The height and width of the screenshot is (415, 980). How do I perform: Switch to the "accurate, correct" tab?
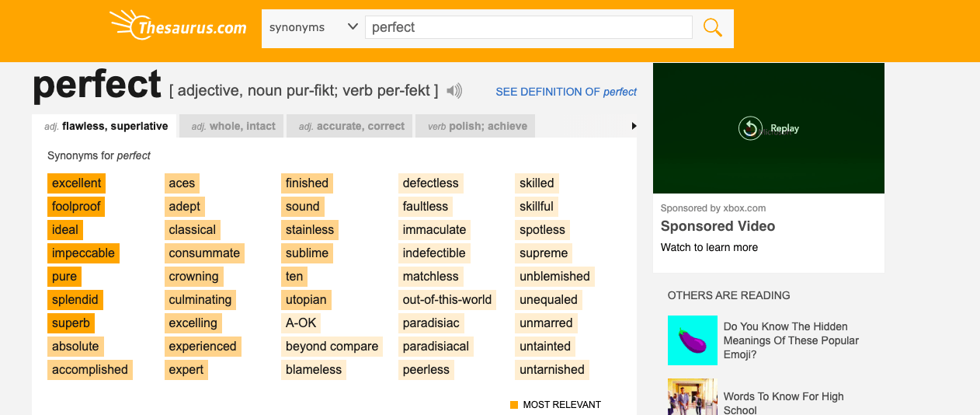(351, 126)
